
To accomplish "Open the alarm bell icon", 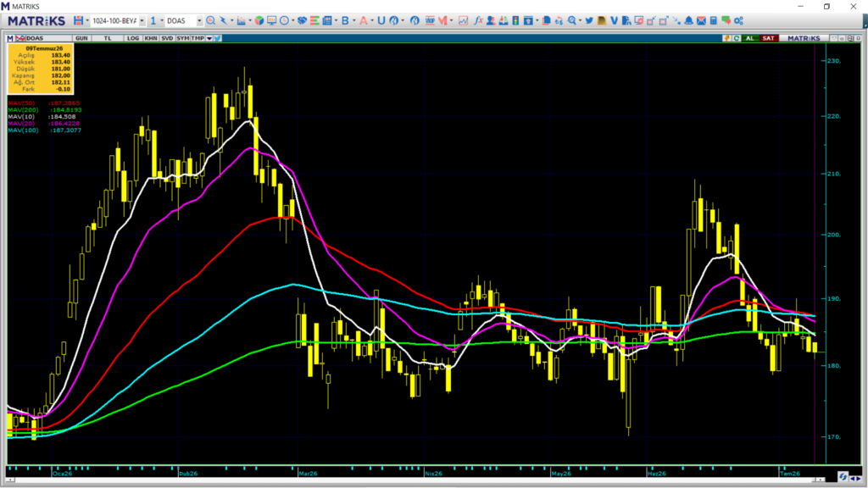I will point(688,20).
